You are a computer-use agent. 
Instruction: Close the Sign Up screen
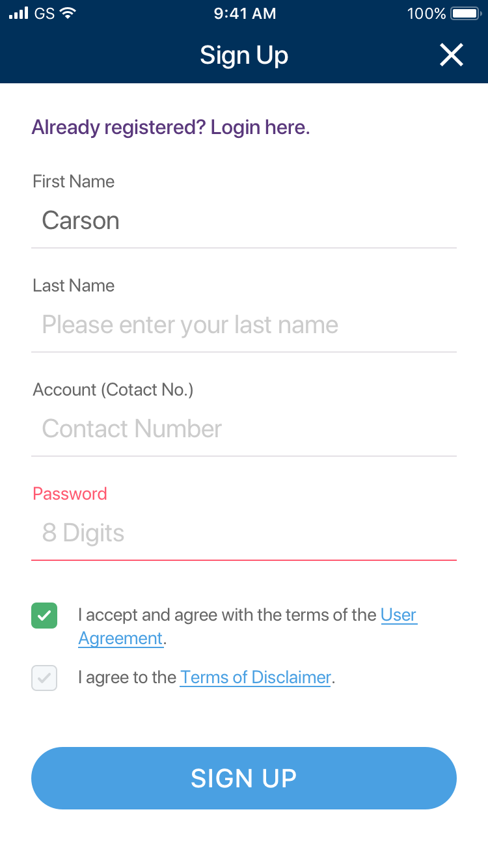[x=451, y=55]
